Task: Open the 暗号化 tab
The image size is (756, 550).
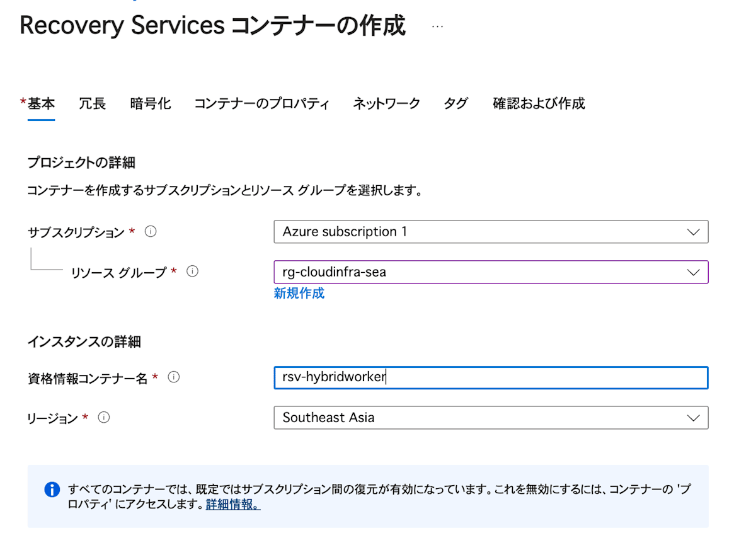Action: click(151, 104)
